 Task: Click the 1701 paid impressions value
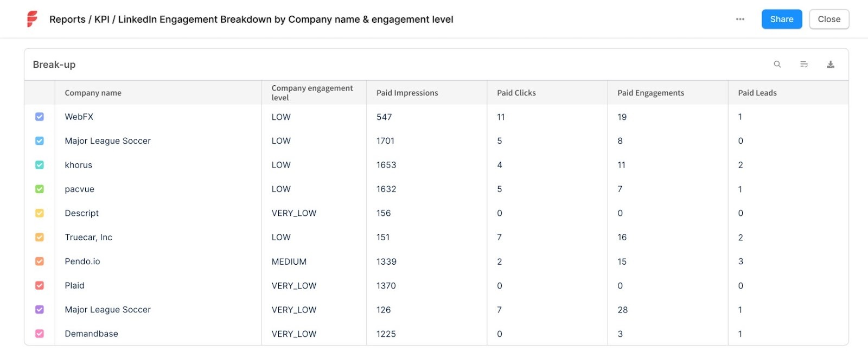385,140
